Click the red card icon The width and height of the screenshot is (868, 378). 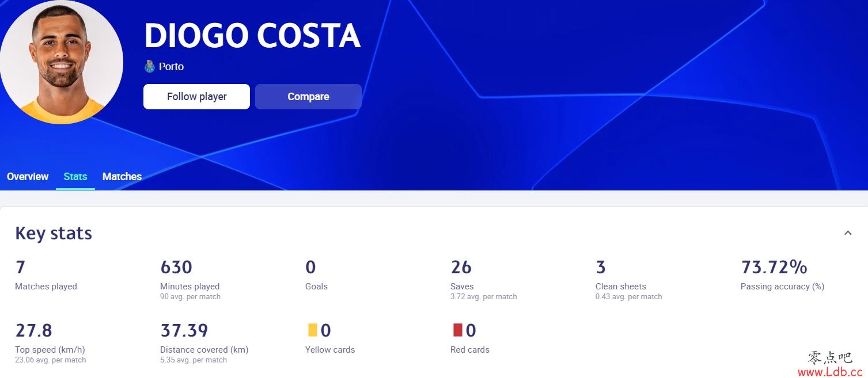click(x=458, y=330)
